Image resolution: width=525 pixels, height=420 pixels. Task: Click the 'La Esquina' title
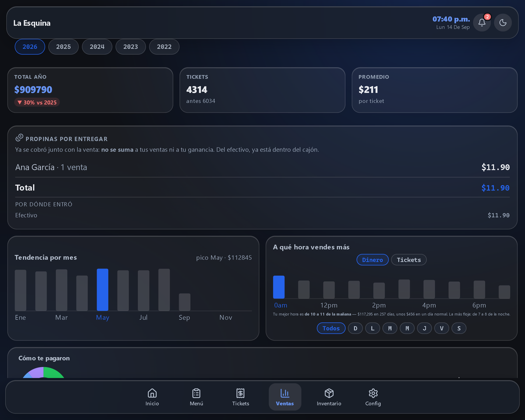pyautogui.click(x=32, y=23)
